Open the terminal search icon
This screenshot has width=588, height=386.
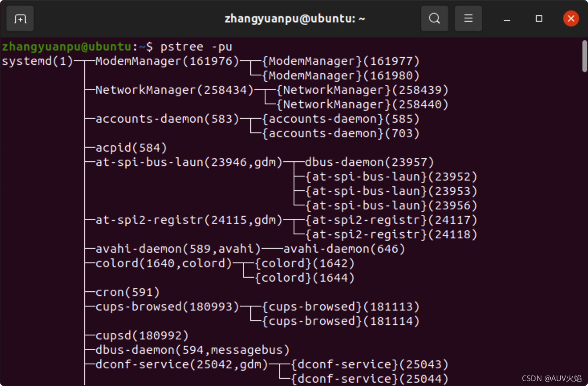[x=434, y=18]
